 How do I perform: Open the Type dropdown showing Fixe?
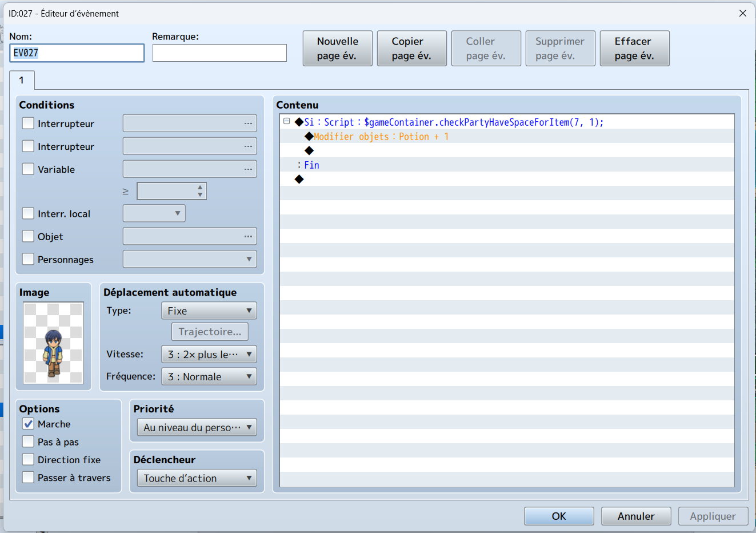[209, 311]
